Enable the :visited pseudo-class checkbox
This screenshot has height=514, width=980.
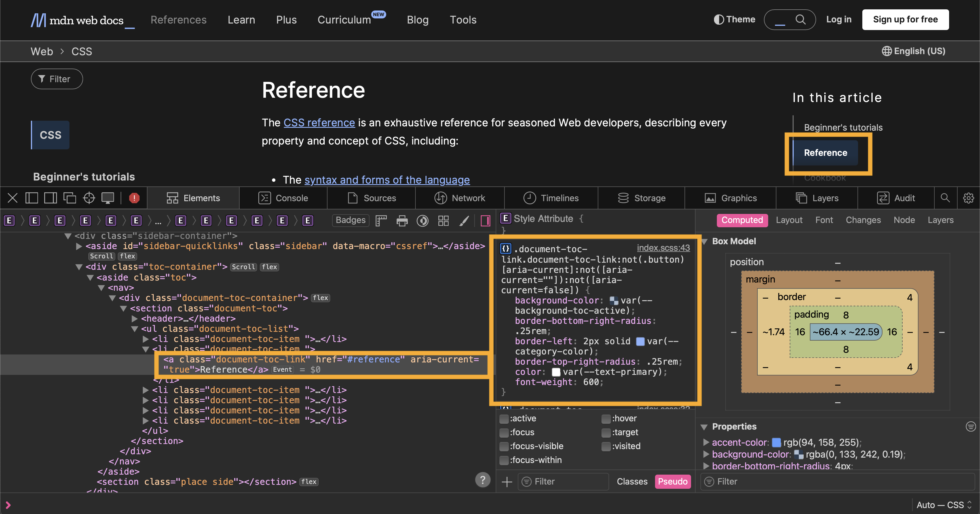pos(606,446)
